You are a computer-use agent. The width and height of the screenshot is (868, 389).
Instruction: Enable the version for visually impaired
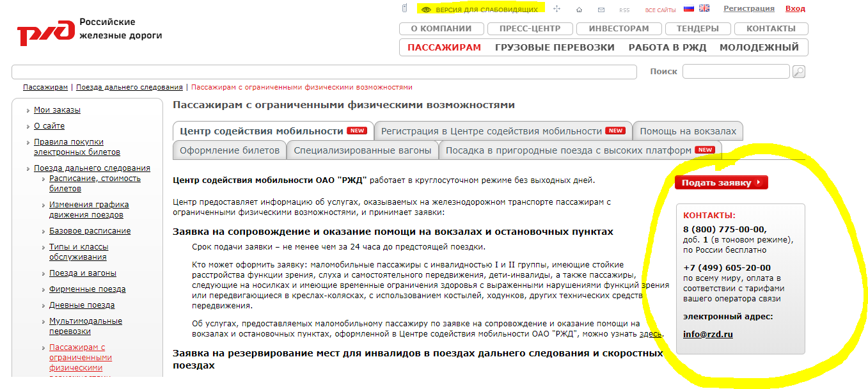coord(480,10)
